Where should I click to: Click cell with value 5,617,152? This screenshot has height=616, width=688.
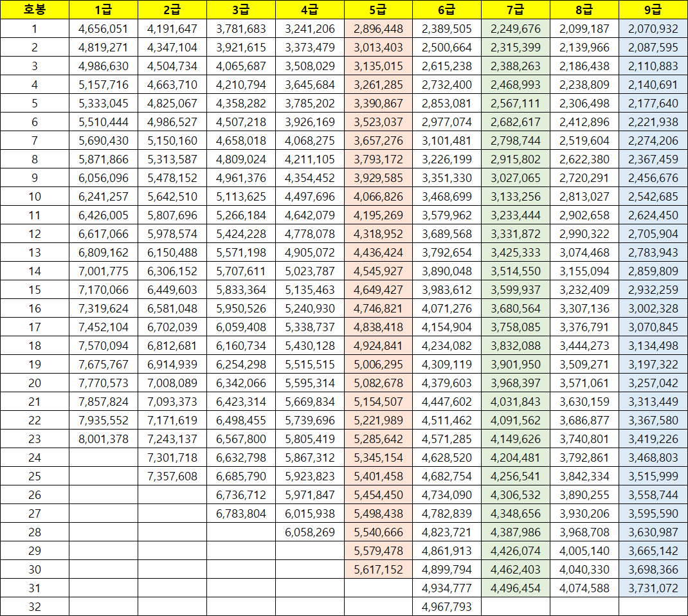pos(378,570)
